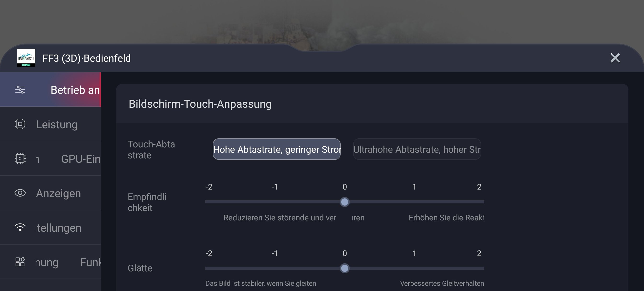Select the Betrieb tab in sidebar
644x291 pixels.
pos(75,90)
